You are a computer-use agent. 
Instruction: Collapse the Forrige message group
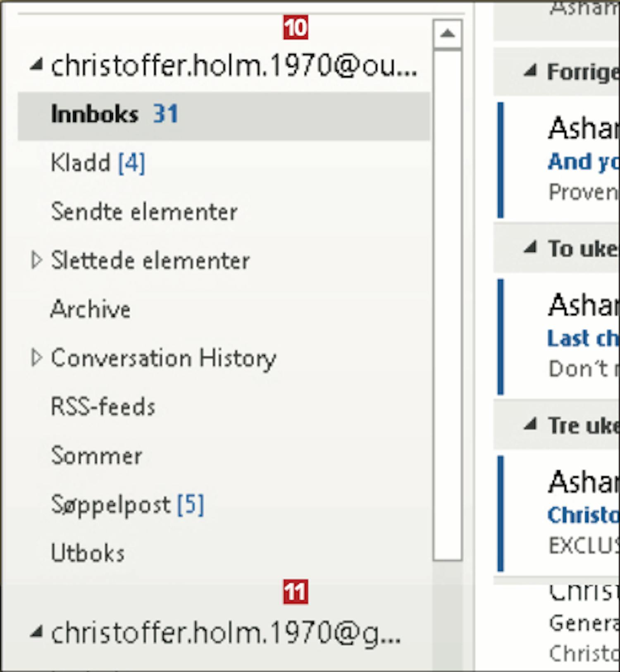[x=530, y=71]
